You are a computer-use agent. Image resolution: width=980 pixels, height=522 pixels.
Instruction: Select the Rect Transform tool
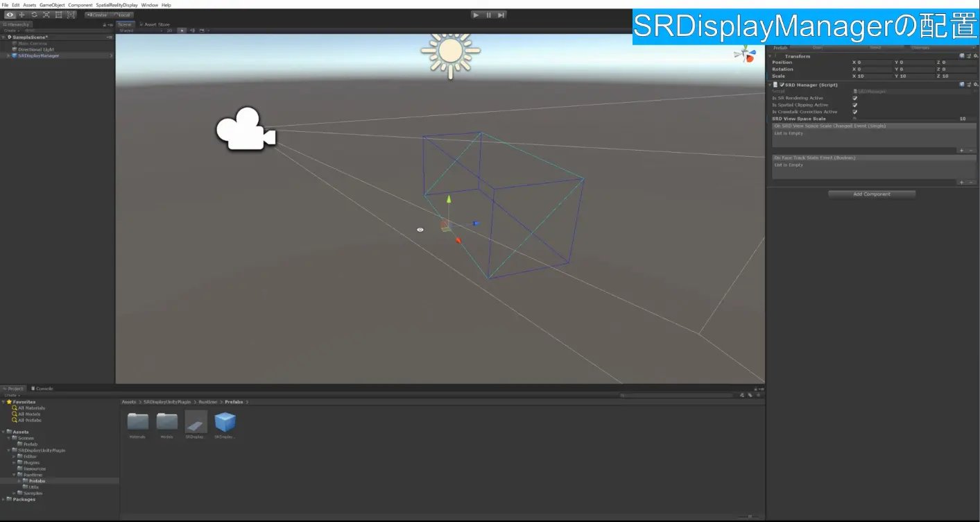point(58,15)
